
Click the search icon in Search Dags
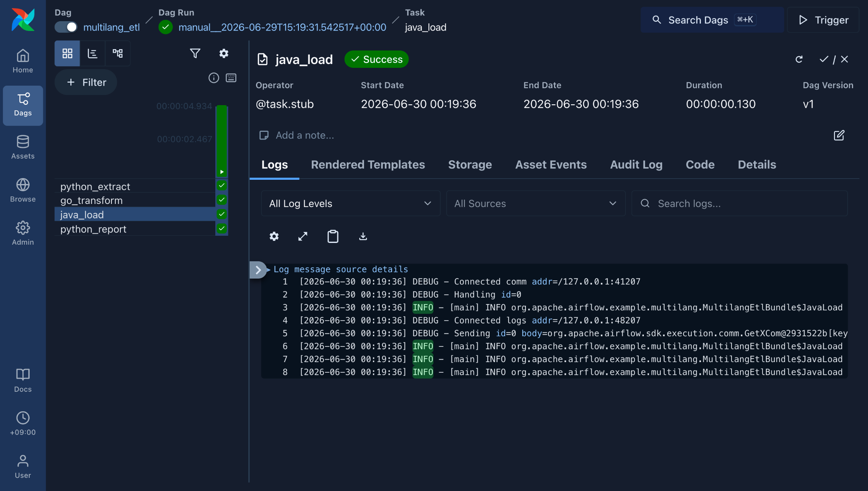(657, 20)
